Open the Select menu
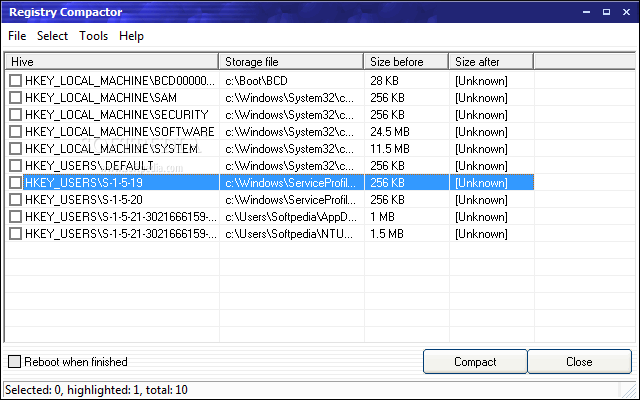This screenshot has width=640, height=400. coord(52,36)
